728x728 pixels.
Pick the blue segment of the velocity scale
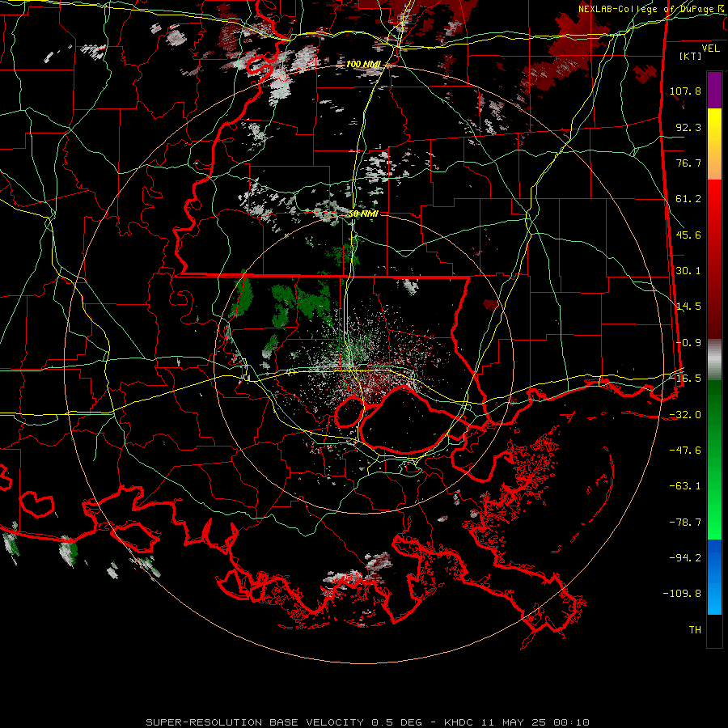point(714,577)
